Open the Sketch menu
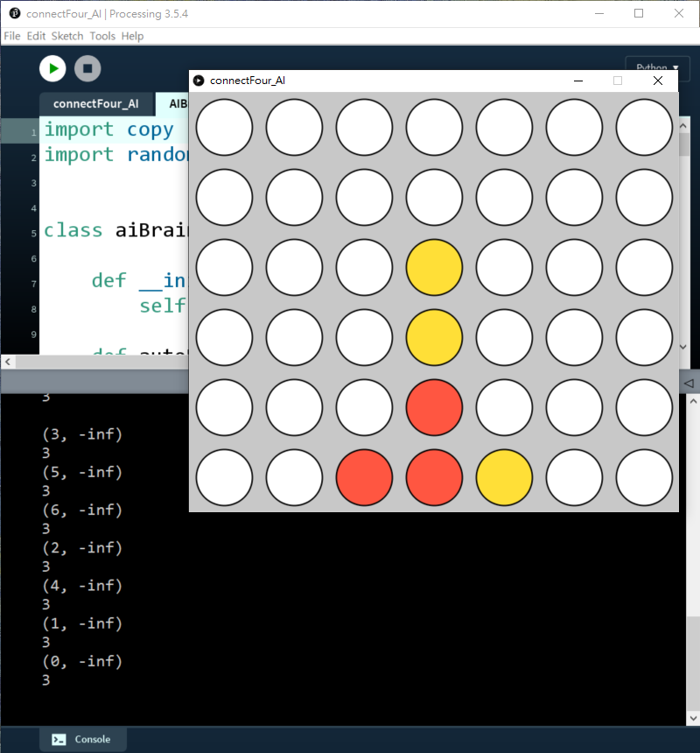Viewport: 700px width, 753px height. pyautogui.click(x=67, y=36)
